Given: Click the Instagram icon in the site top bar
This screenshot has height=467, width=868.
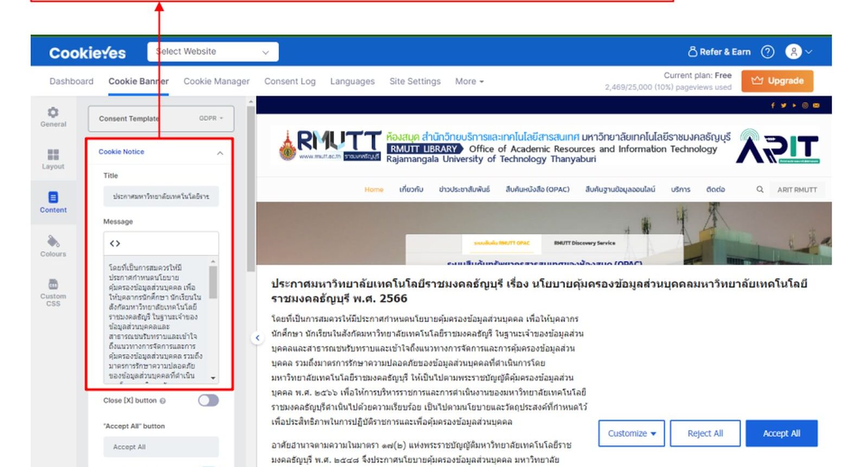Looking at the screenshot, I should coord(805,105).
